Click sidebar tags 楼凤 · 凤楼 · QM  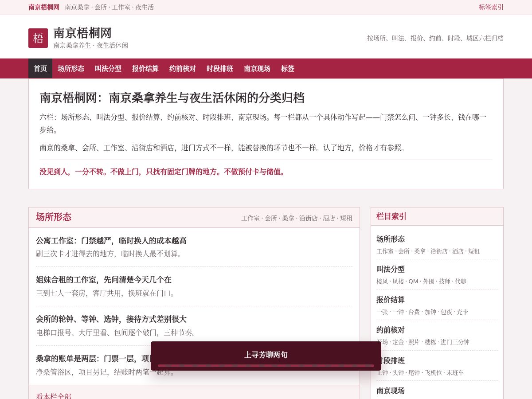pyautogui.click(x=421, y=281)
